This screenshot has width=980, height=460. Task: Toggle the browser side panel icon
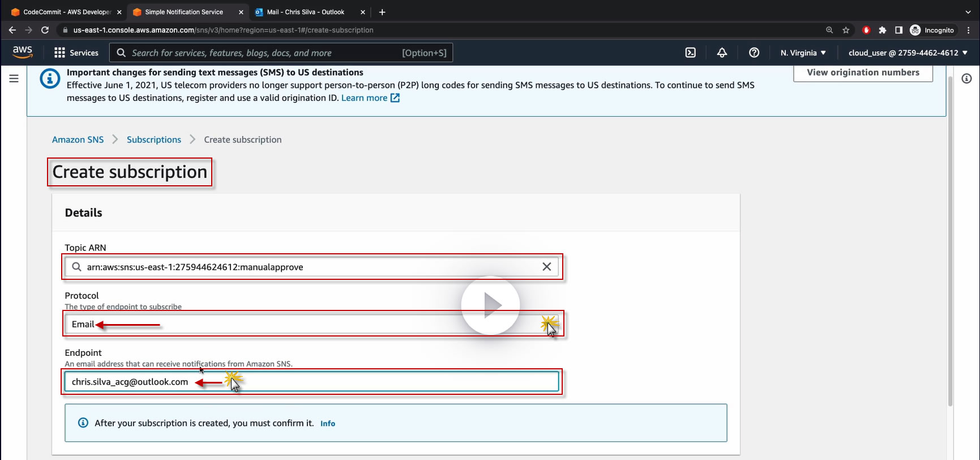tap(898, 30)
